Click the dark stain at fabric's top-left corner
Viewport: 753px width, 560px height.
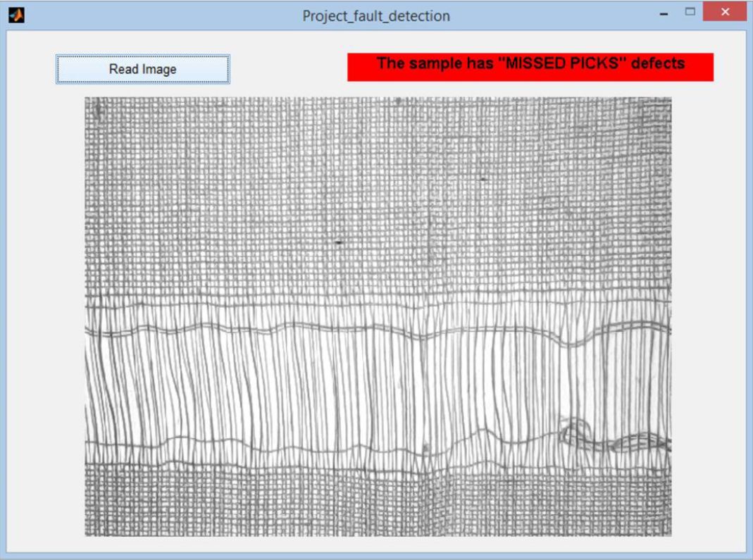pos(97,111)
